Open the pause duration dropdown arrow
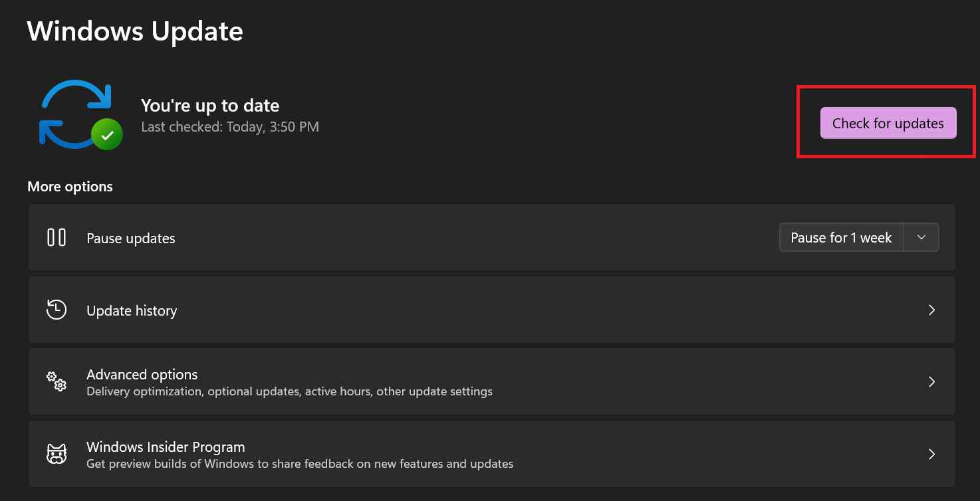 [921, 238]
